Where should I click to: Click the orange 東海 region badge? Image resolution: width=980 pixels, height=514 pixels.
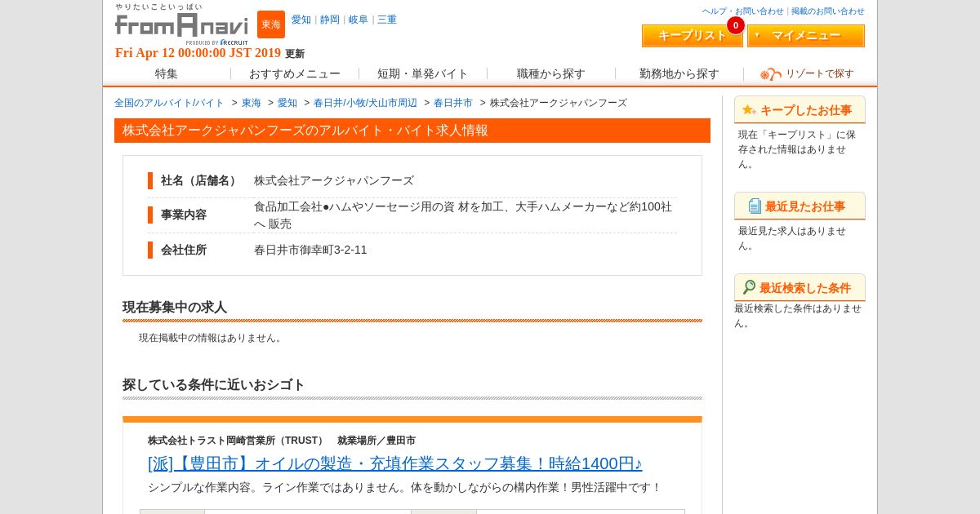coord(271,24)
